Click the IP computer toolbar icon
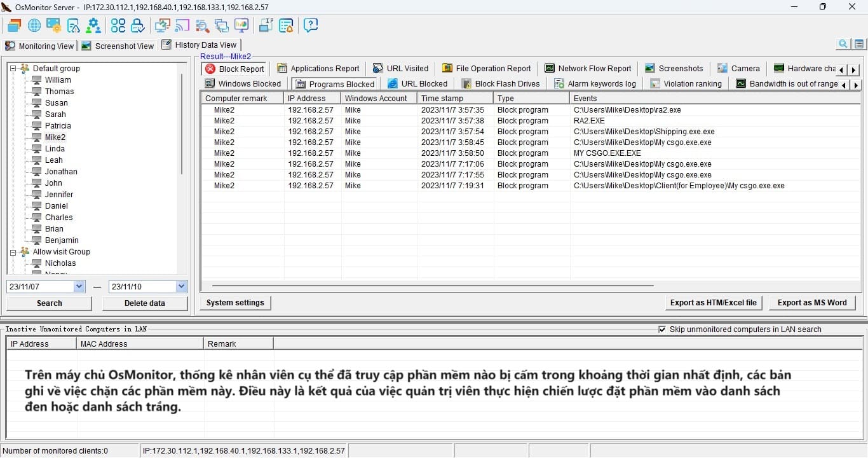 266,25
